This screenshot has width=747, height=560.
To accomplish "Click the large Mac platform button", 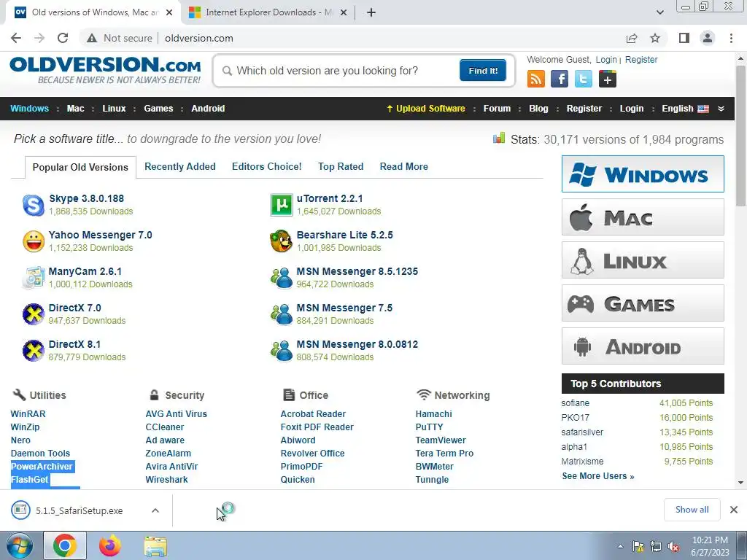I will [x=643, y=217].
